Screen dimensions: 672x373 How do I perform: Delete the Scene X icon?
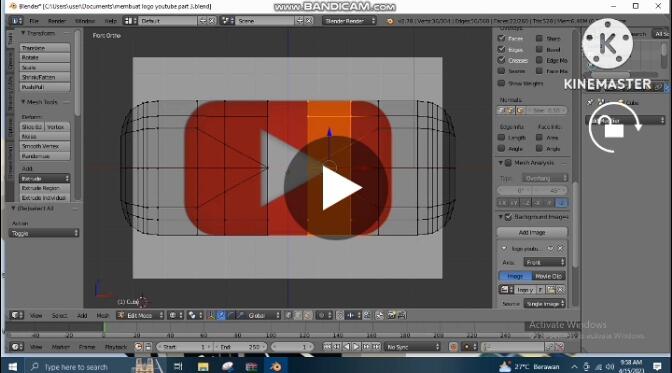point(309,21)
